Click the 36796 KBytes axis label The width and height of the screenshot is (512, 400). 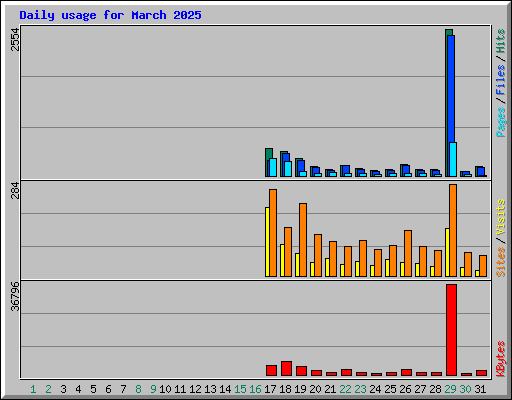(15, 296)
